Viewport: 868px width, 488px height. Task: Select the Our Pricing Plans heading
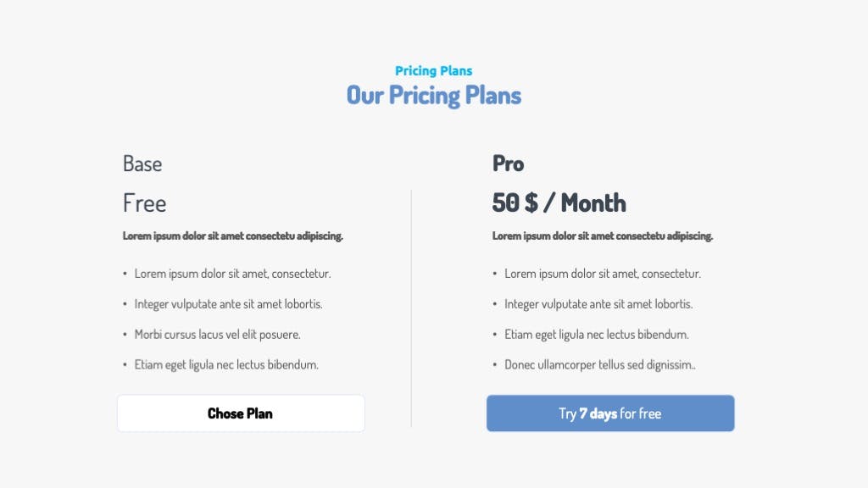tap(434, 95)
